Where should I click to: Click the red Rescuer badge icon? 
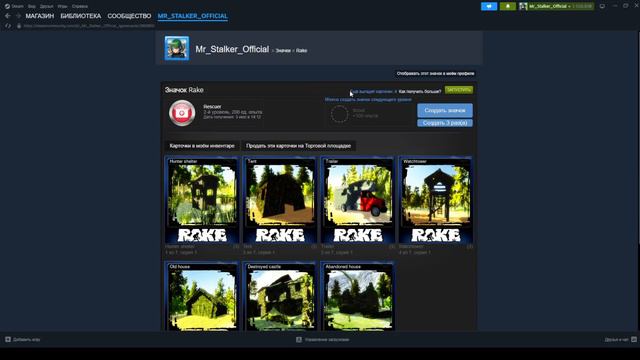tap(182, 113)
